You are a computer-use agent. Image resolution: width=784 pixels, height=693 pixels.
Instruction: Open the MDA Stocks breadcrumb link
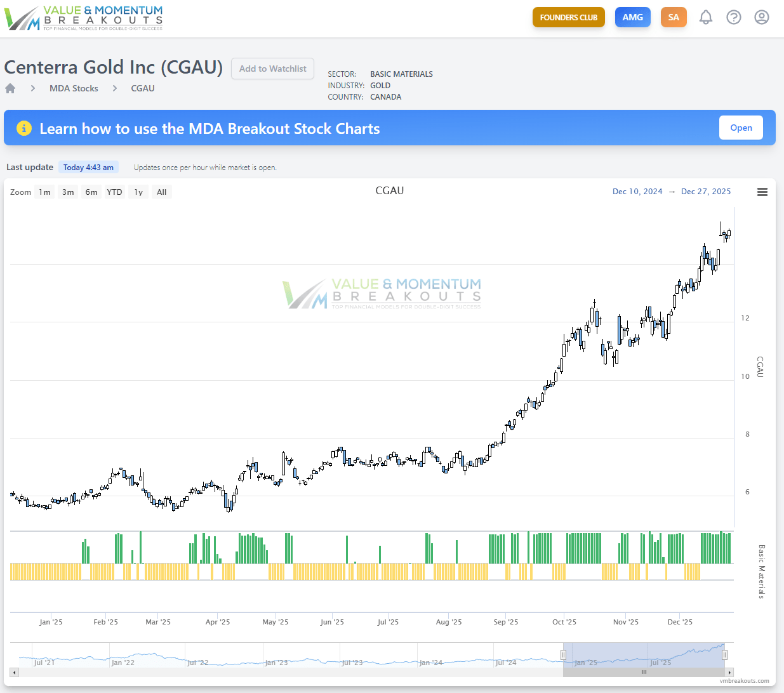pos(74,88)
